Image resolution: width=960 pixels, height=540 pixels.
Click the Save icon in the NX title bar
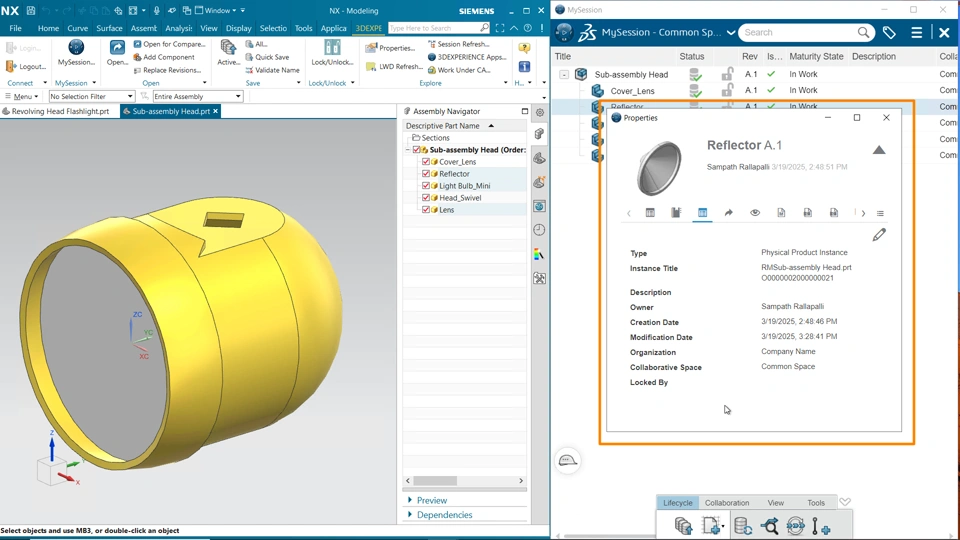point(31,10)
